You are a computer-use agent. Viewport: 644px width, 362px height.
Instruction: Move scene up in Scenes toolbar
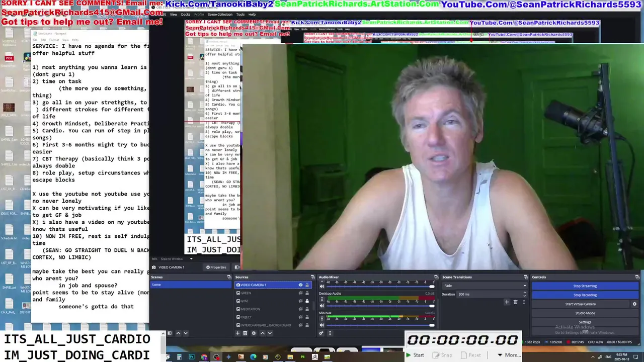pyautogui.click(x=178, y=333)
